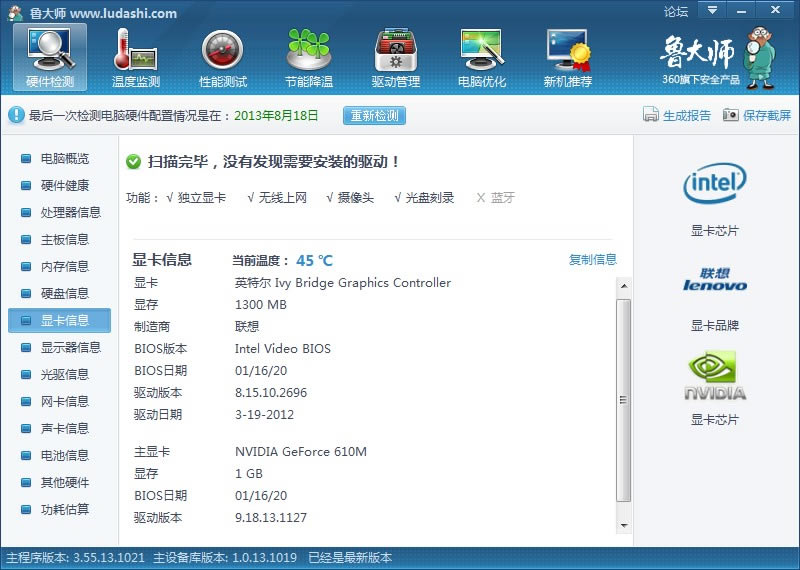Select 显卡信息 in the sidebar
Screen dimensions: 800x570
click(x=60, y=320)
